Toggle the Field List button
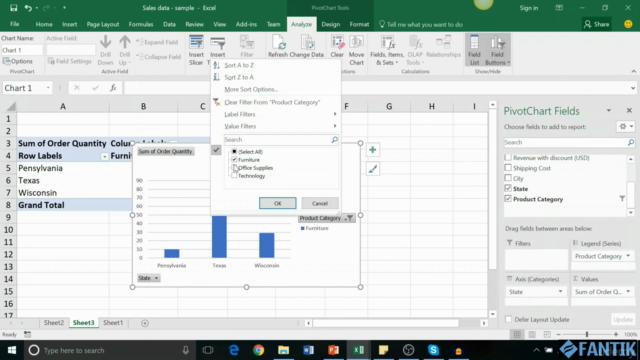640x360 pixels. 474,51
